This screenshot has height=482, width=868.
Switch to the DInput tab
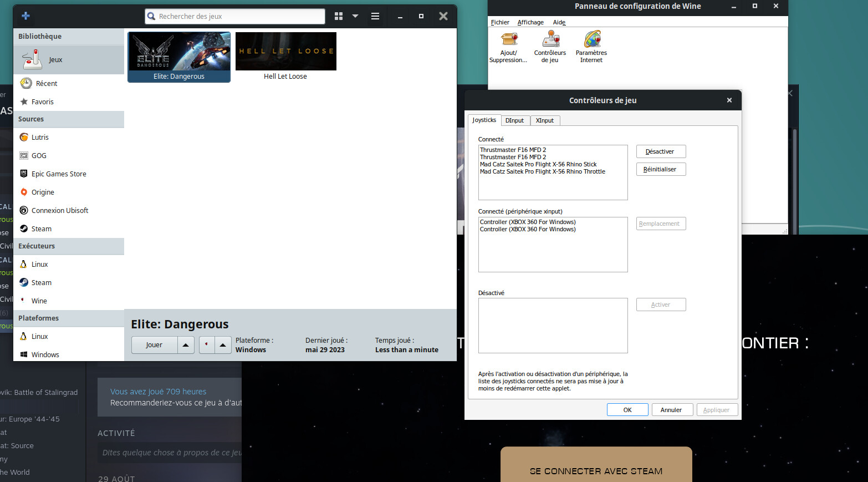[515, 120]
